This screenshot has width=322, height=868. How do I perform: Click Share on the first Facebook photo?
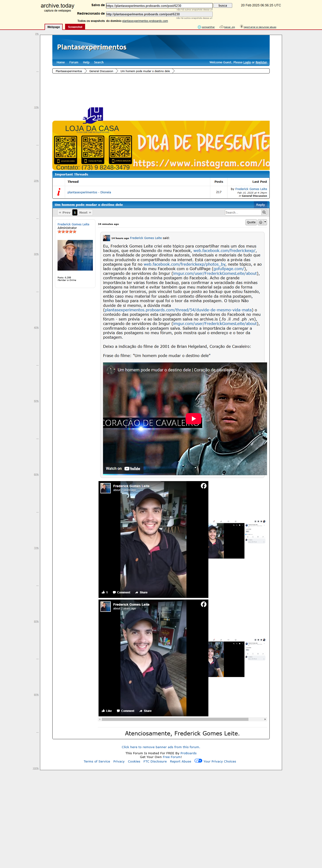click(x=141, y=592)
